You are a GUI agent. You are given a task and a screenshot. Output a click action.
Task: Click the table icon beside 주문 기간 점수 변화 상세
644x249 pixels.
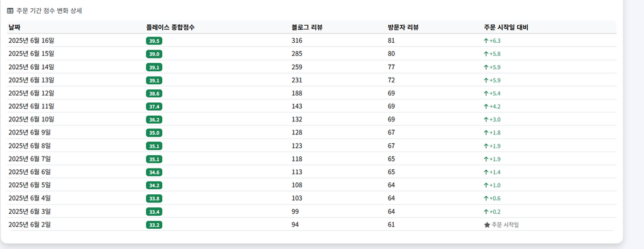[10, 11]
